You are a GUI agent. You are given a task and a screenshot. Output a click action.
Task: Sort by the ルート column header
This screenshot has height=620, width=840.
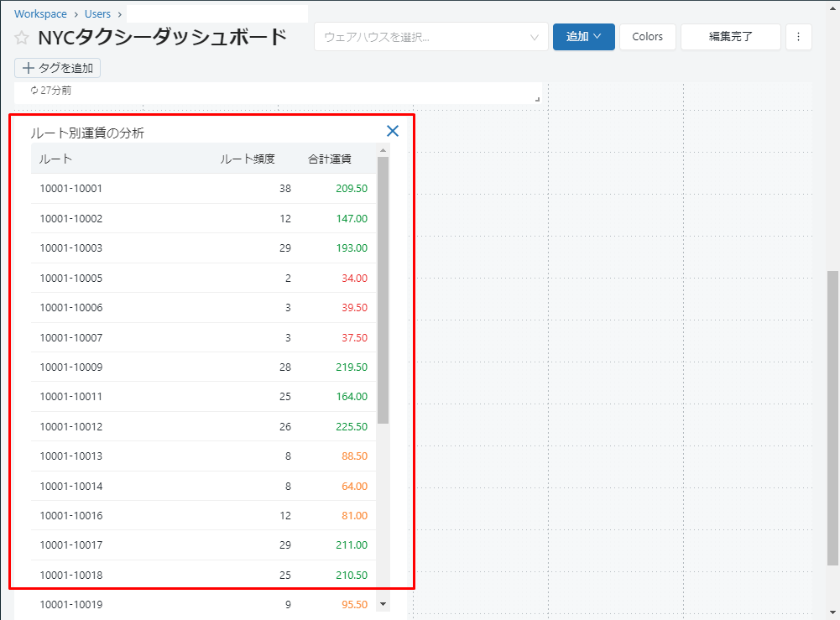coord(56,159)
